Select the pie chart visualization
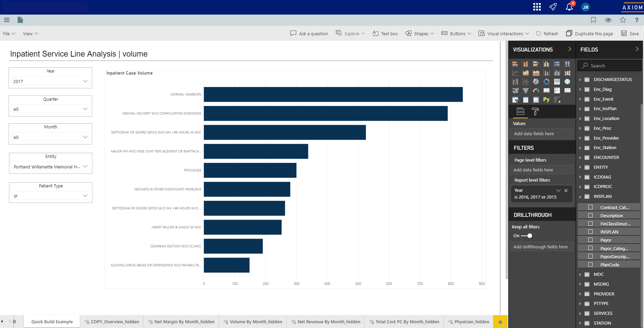Image resolution: width=644 pixels, height=328 pixels. point(536,82)
